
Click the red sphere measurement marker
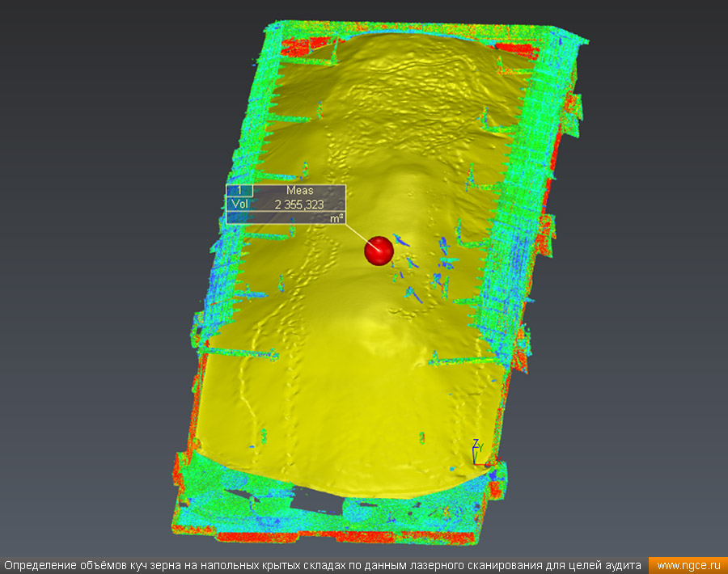(378, 251)
